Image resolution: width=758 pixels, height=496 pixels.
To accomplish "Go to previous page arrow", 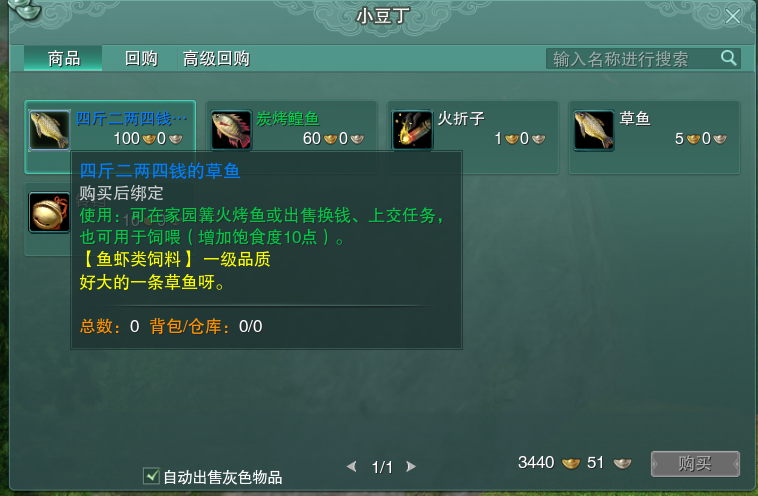I will point(352,467).
